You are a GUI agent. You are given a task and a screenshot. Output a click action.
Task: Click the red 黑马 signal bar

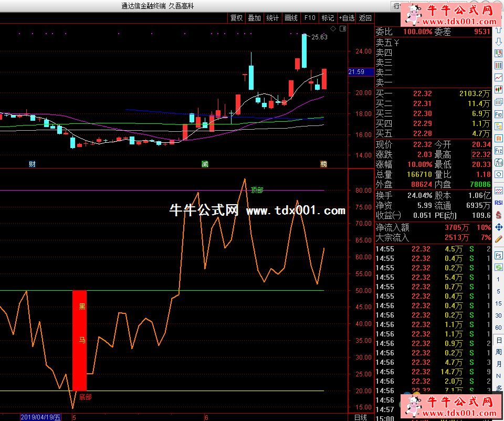pyautogui.click(x=79, y=341)
